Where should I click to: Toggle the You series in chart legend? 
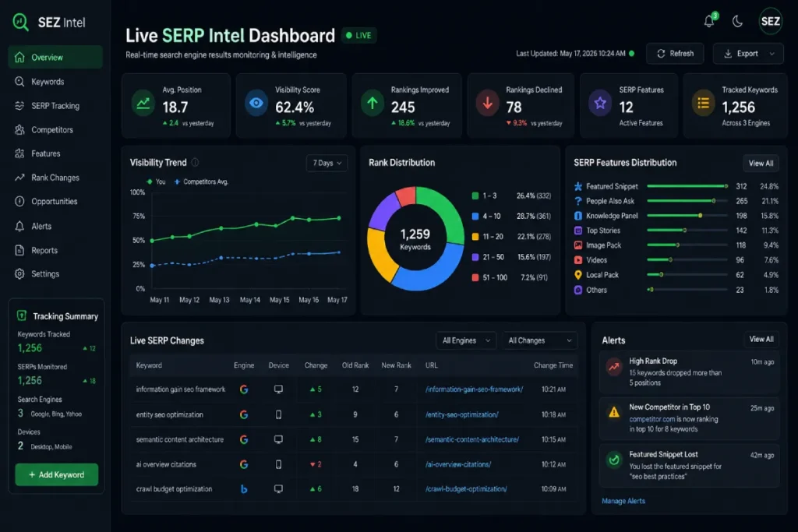click(156, 181)
